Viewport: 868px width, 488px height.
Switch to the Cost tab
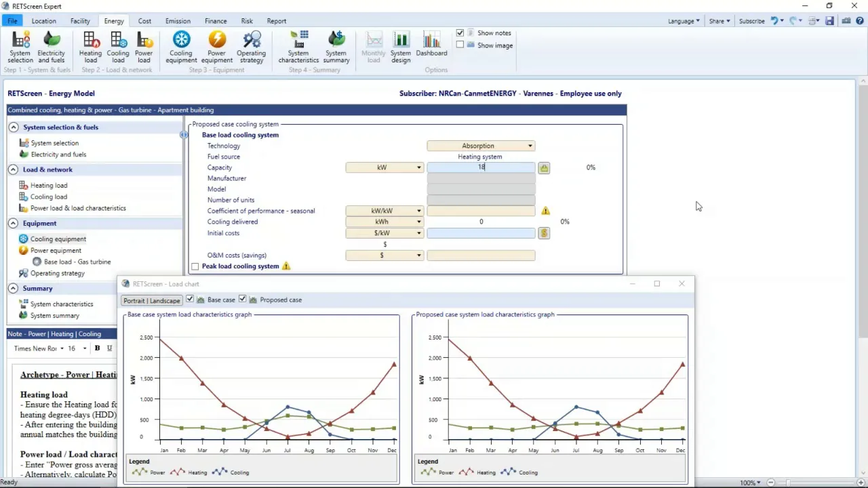point(144,21)
